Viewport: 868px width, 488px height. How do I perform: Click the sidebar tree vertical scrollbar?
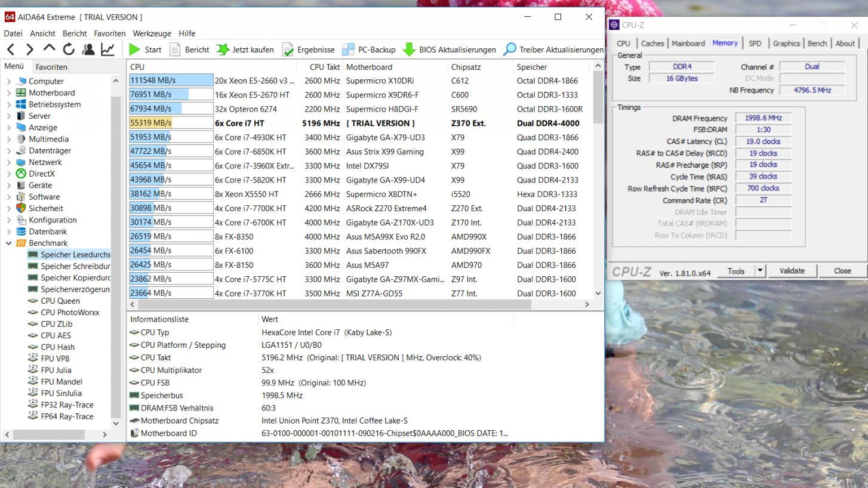[116, 251]
